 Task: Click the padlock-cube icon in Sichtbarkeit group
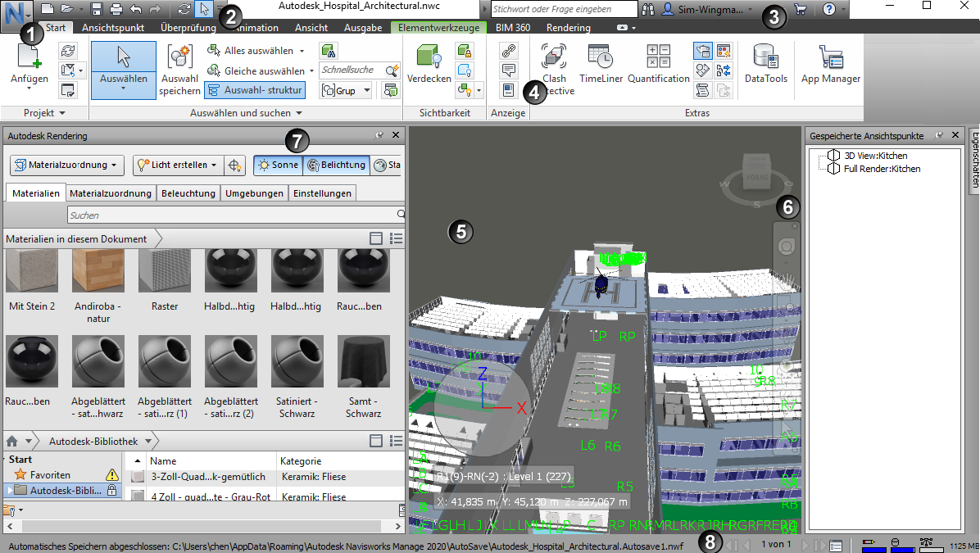coord(465,51)
